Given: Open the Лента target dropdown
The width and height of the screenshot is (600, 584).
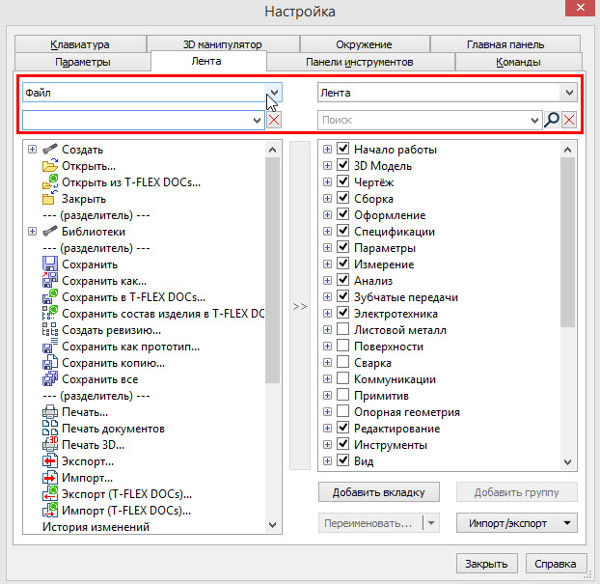Looking at the screenshot, I should (569, 92).
